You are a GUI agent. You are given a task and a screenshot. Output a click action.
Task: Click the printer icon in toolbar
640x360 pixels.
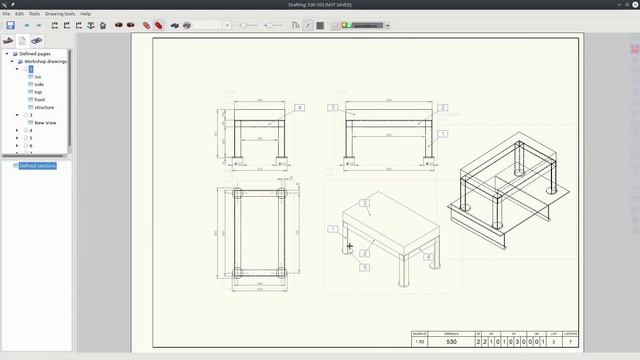coord(187,25)
